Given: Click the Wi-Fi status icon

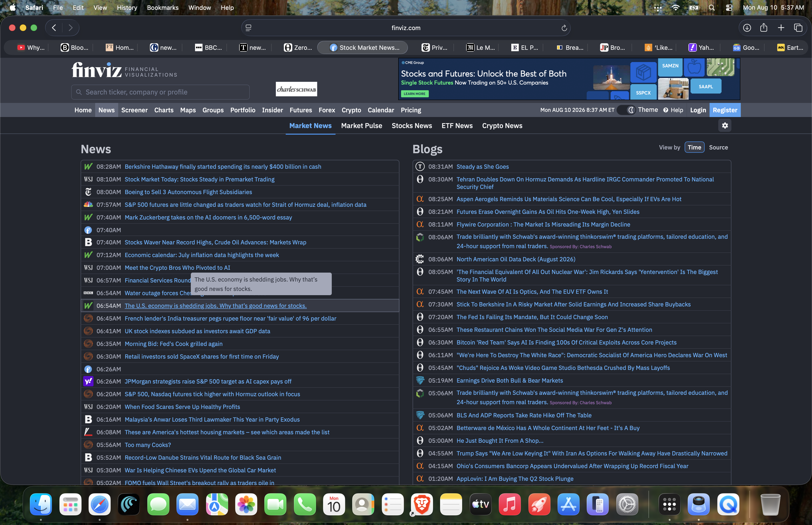Looking at the screenshot, I should [675, 7].
